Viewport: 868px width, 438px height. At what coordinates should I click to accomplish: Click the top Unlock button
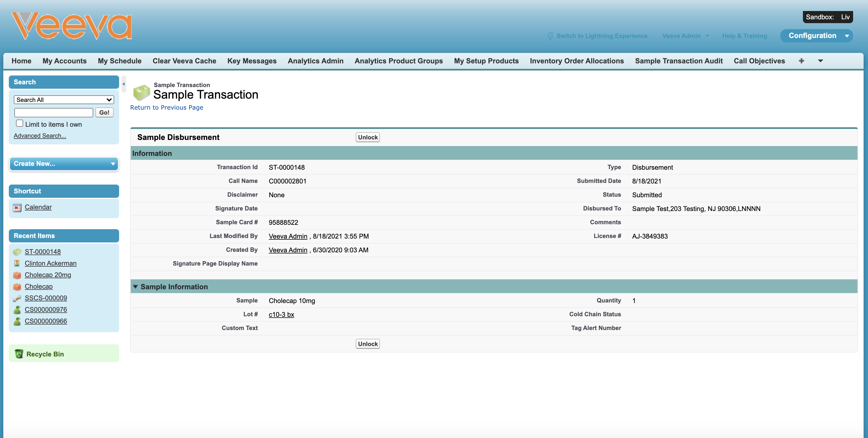click(367, 137)
